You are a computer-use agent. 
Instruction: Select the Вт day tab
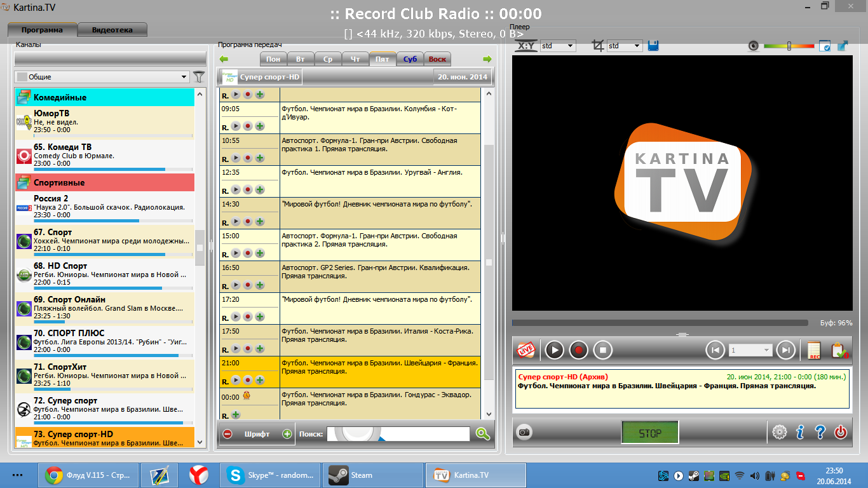click(x=301, y=59)
